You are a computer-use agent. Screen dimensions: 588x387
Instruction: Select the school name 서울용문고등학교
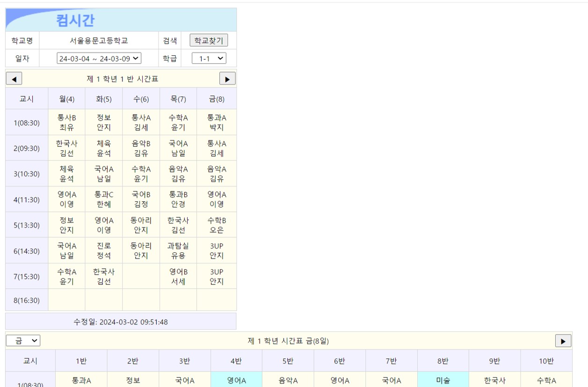[99, 41]
